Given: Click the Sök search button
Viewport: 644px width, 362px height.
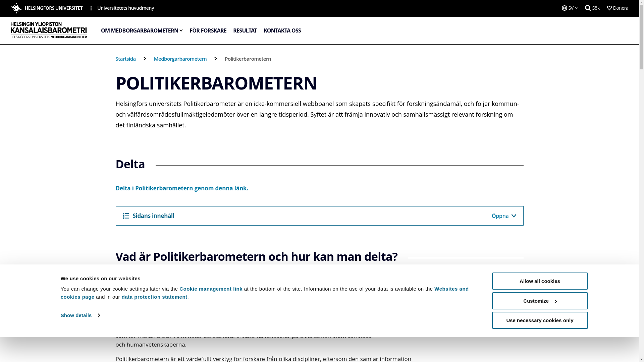Looking at the screenshot, I should click(x=592, y=8).
